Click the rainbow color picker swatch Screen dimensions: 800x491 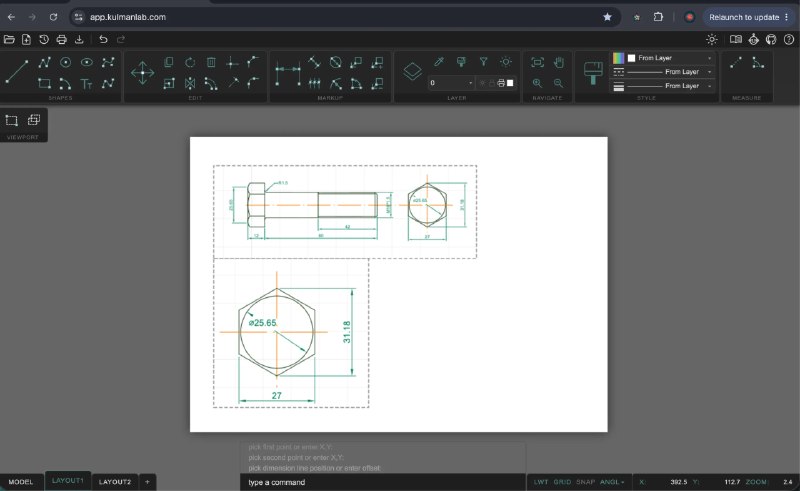click(x=618, y=58)
